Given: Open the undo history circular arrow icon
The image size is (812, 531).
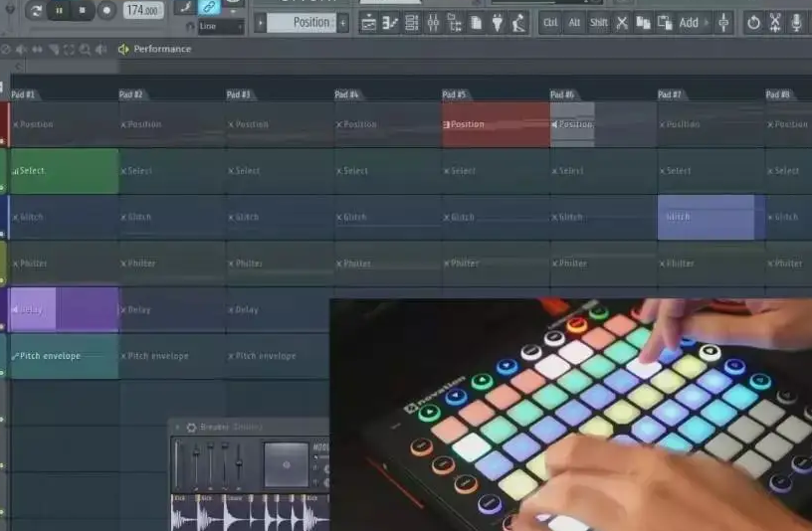Looking at the screenshot, I should point(753,22).
